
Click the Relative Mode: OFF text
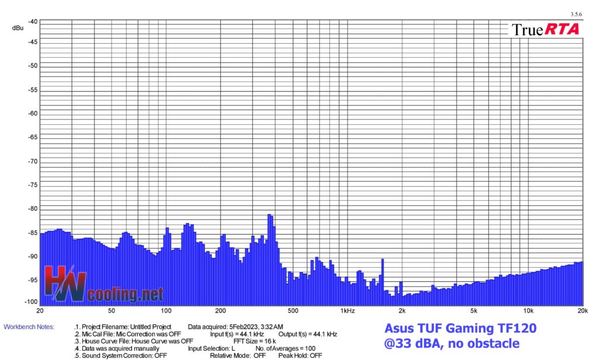point(238,355)
